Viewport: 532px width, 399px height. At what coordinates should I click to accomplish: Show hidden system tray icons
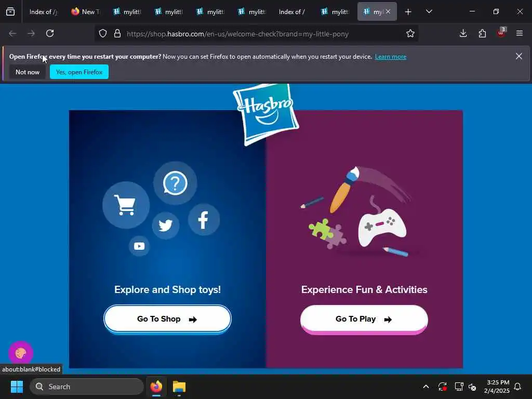click(426, 387)
